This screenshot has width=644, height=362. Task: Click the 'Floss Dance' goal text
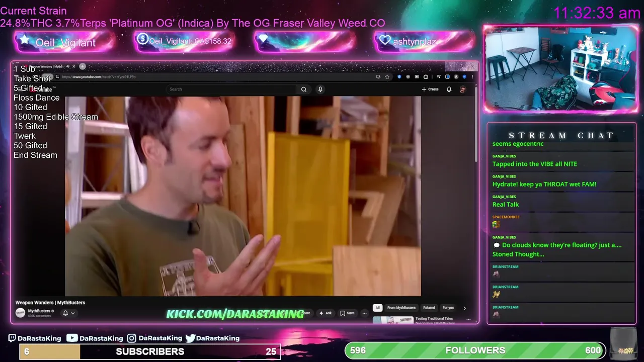[x=36, y=98]
